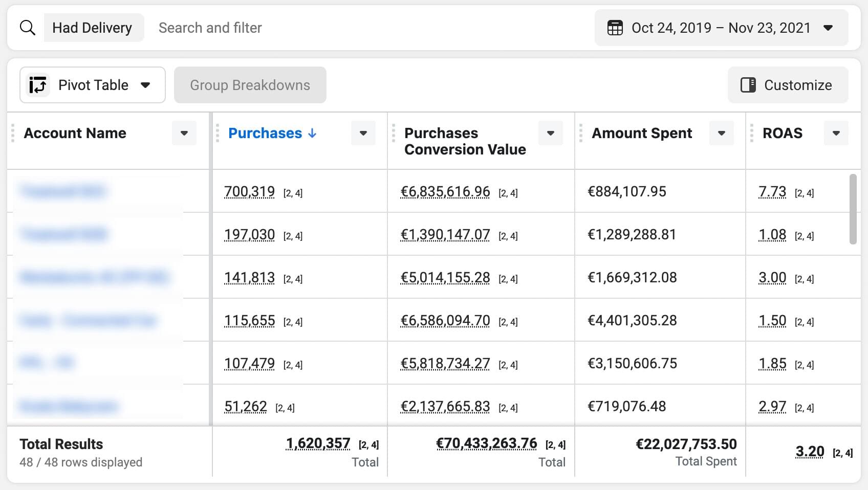Open the Amount Spent column dropdown

click(x=722, y=133)
